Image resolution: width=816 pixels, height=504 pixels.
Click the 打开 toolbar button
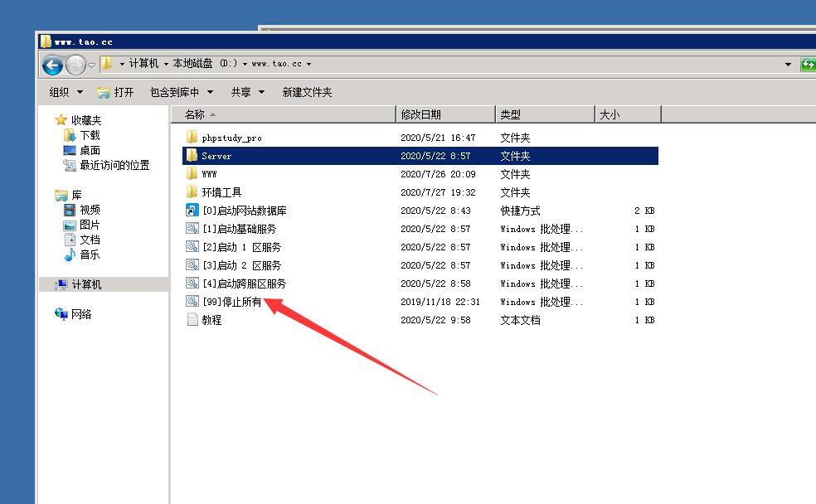pos(115,92)
